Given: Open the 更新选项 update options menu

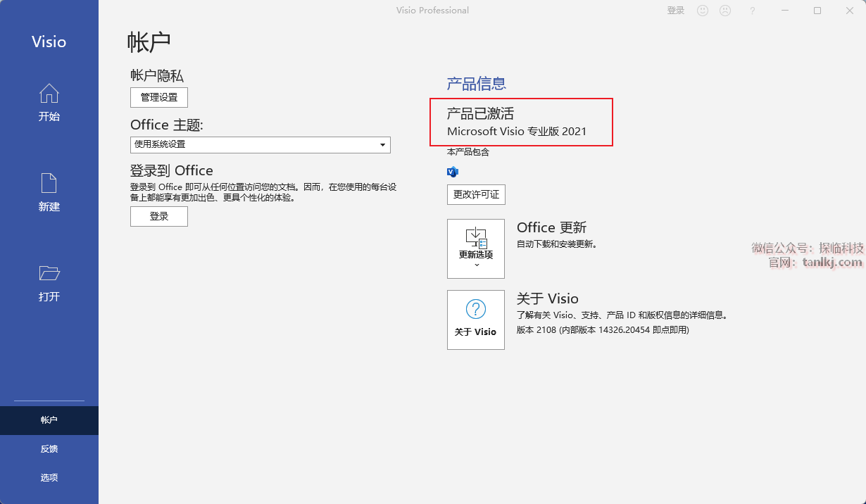Looking at the screenshot, I should [x=476, y=248].
